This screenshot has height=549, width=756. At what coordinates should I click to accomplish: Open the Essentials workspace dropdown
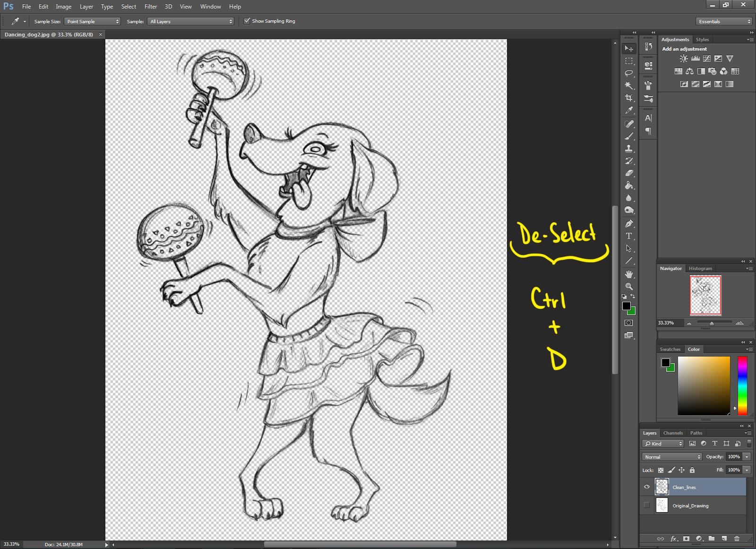pos(723,21)
